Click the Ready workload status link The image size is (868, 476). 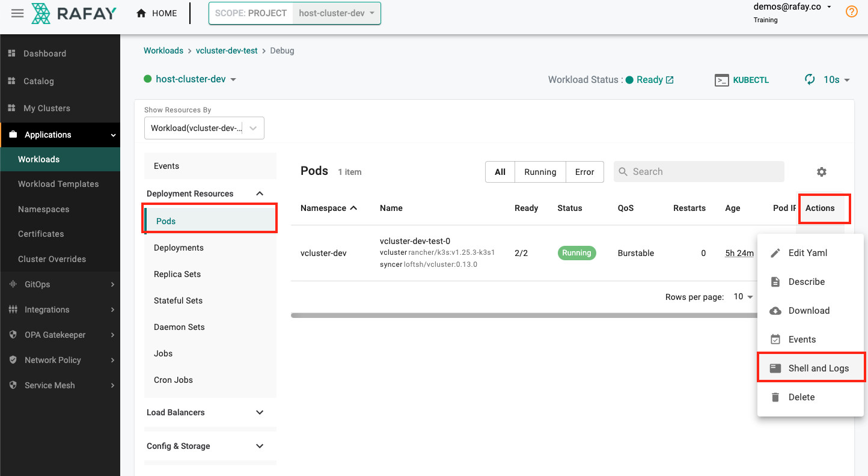[x=649, y=80]
